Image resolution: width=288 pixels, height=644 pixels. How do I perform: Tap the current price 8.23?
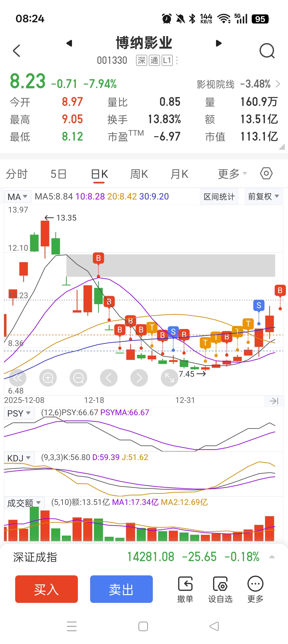(x=28, y=81)
